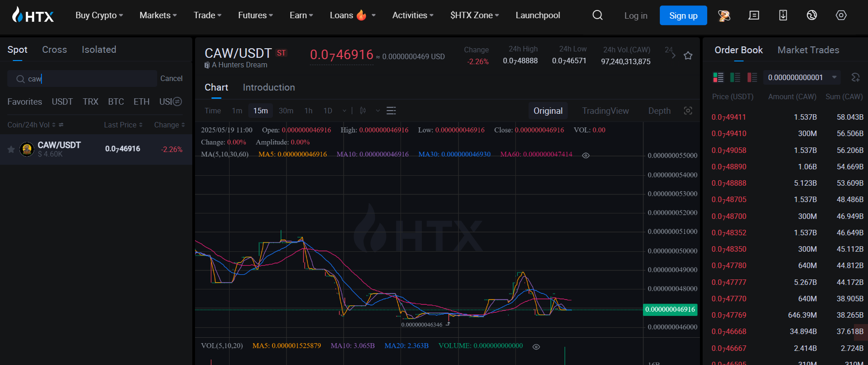Click the blue Sign up button
This screenshot has width=868, height=365.
tap(683, 15)
